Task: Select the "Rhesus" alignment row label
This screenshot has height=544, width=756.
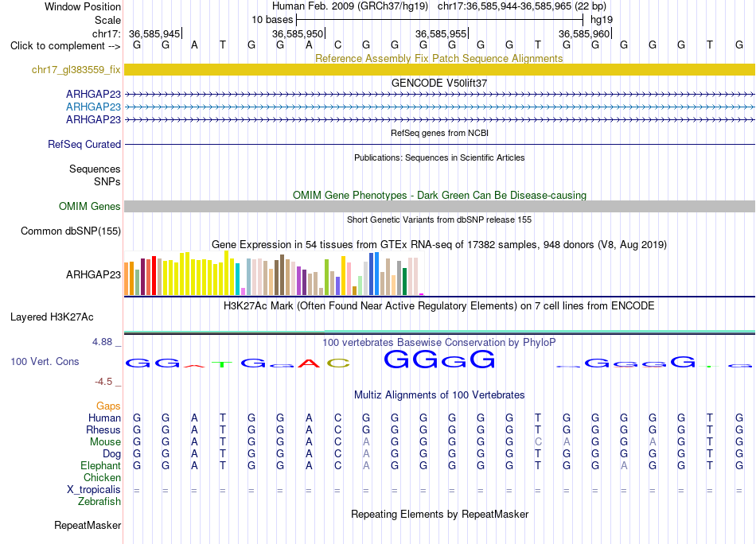Action: pos(103,429)
